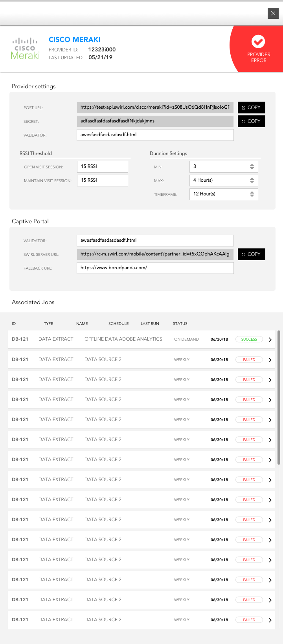Click the Associated Jobs heading
Viewport: 283px width, 644px height.
(33, 302)
